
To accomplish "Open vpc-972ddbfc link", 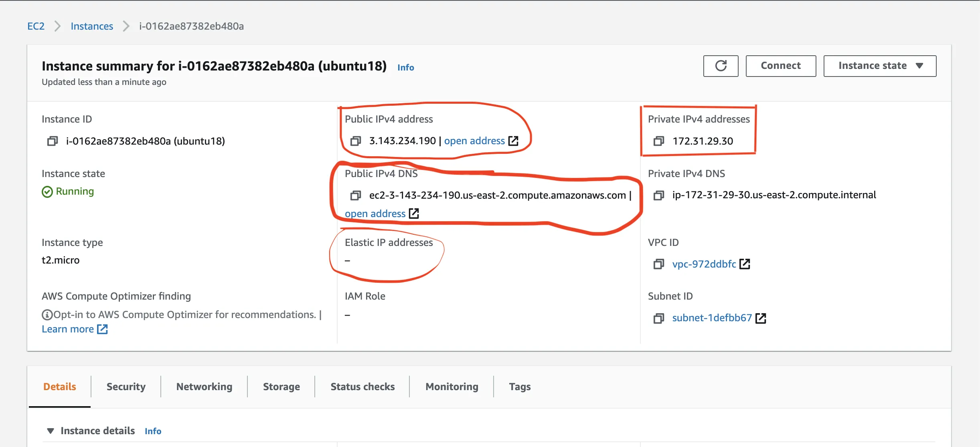I will pos(704,264).
